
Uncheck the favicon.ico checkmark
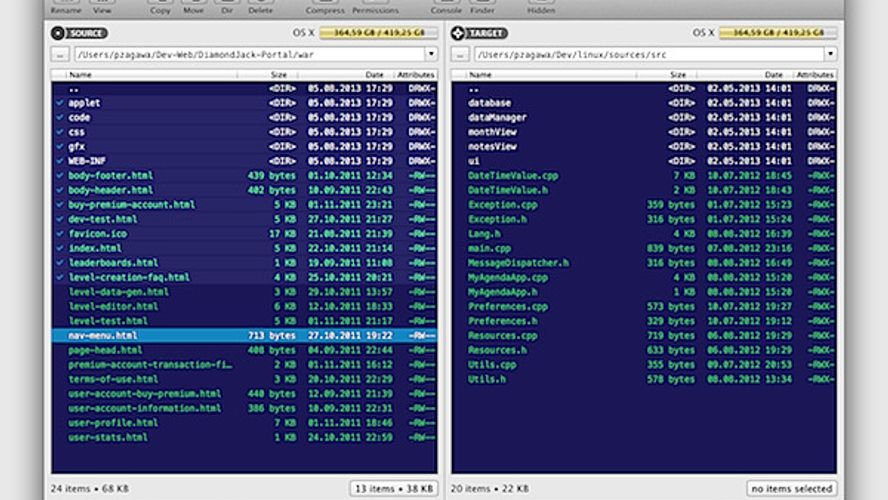59,234
